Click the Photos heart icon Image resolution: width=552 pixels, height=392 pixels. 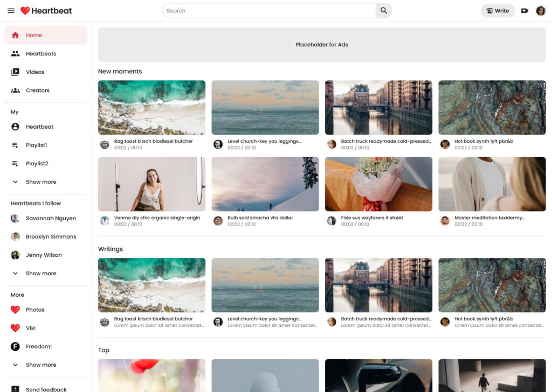(x=15, y=310)
